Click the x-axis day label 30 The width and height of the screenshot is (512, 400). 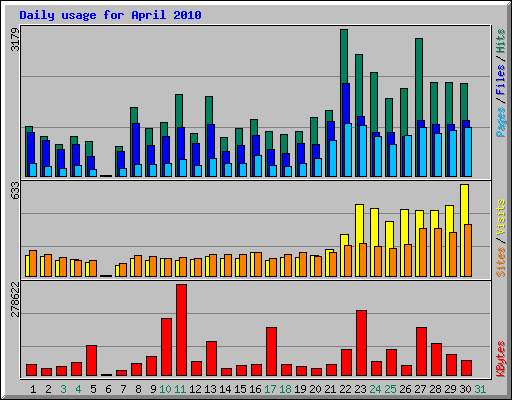[465, 389]
